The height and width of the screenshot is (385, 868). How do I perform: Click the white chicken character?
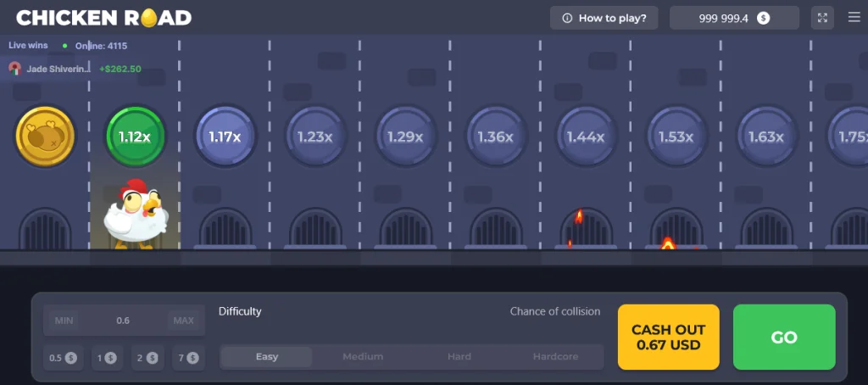point(136,214)
